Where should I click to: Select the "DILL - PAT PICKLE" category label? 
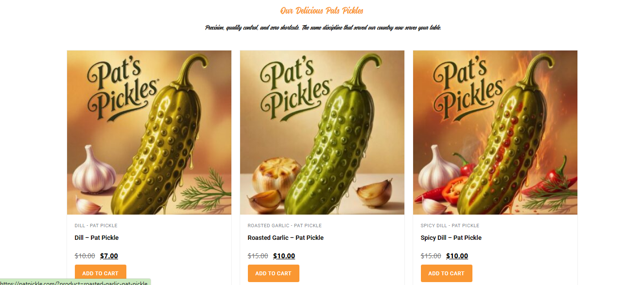96,225
